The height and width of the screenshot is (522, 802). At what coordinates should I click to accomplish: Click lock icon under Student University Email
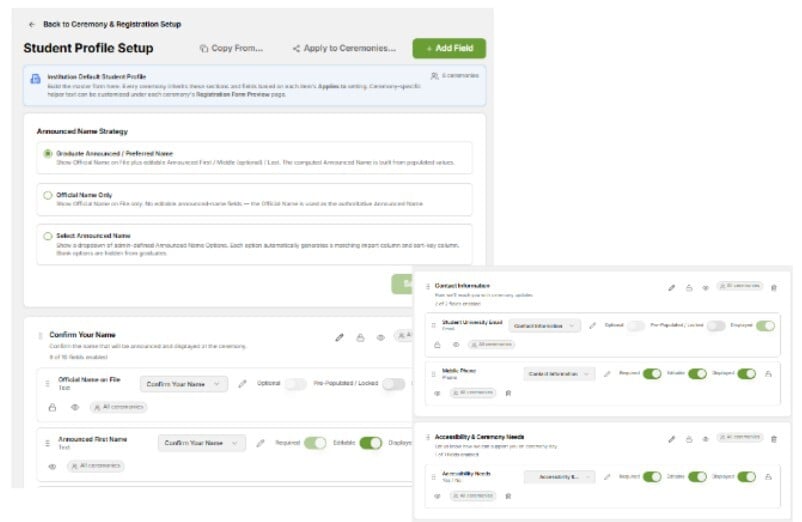(x=437, y=345)
